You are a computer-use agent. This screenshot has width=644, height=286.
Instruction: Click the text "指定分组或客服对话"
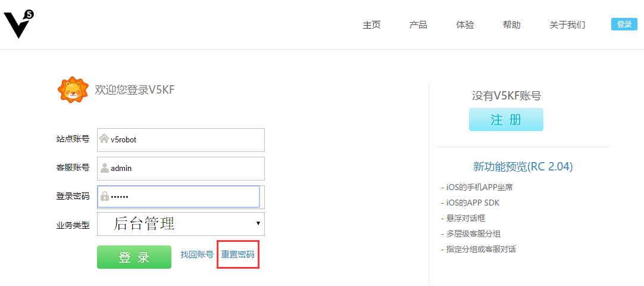pos(480,249)
